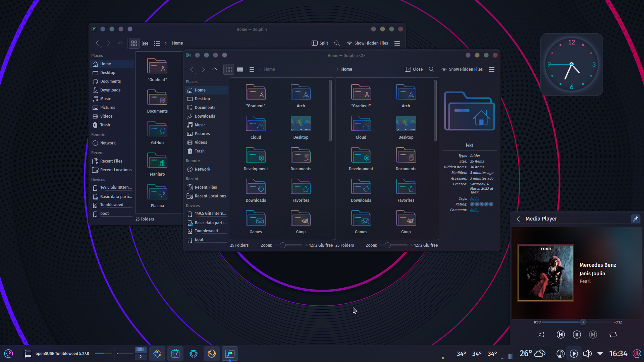This screenshot has height=362, width=644.
Task: Open Trash in Dolphin <2> sidebar
Action: tap(206, 151)
